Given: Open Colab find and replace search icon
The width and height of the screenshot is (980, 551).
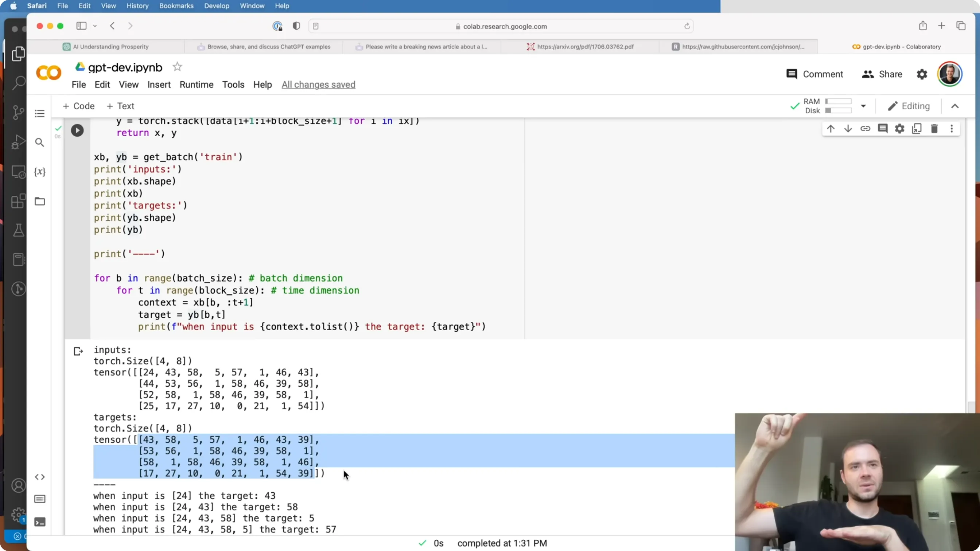Looking at the screenshot, I should (40, 142).
